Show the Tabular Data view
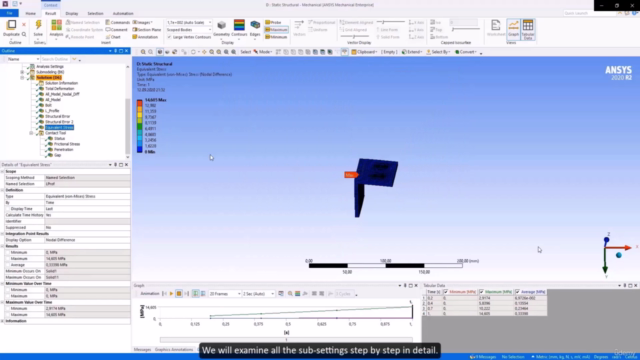This screenshot has height=360, width=640. [528, 29]
